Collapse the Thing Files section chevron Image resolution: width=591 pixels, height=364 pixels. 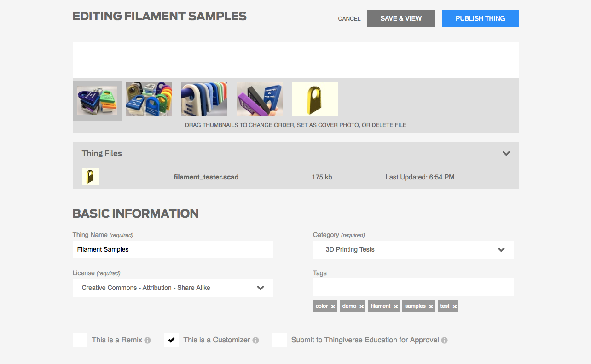(506, 154)
